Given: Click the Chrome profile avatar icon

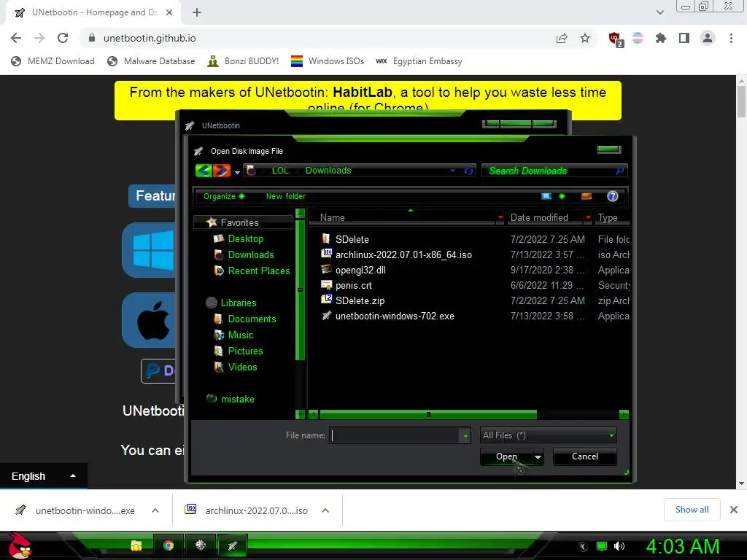Looking at the screenshot, I should pos(708,38).
